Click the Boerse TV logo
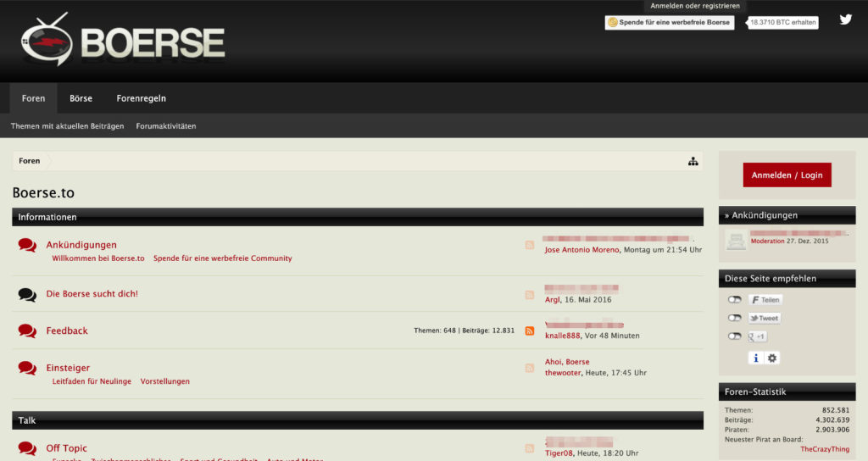The image size is (868, 461). coord(123,40)
